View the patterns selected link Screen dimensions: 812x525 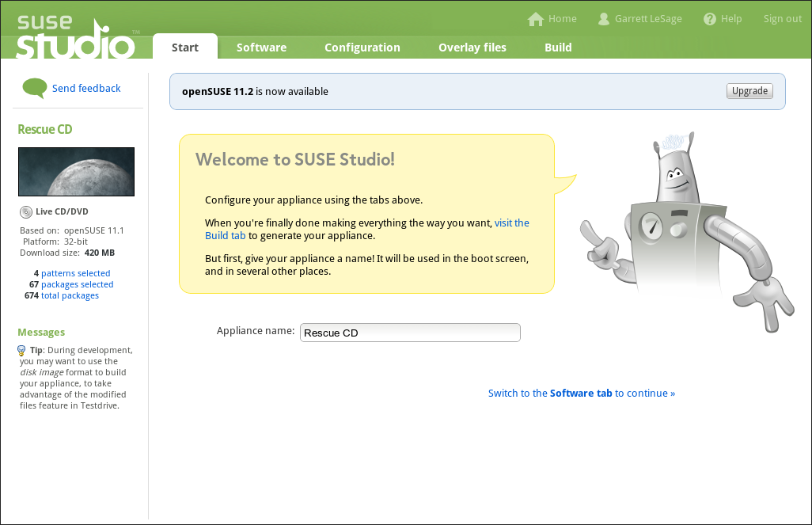tap(76, 273)
